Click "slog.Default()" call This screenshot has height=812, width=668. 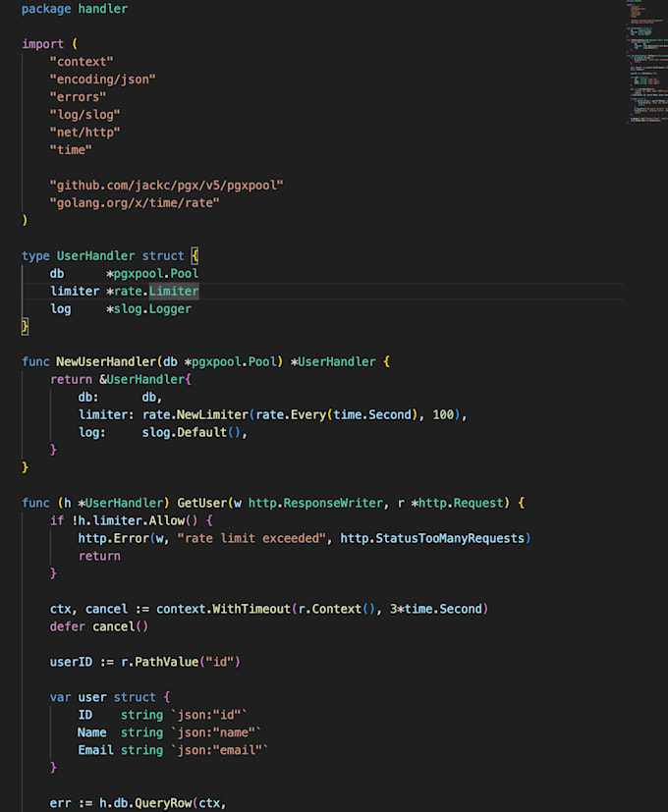pos(192,432)
